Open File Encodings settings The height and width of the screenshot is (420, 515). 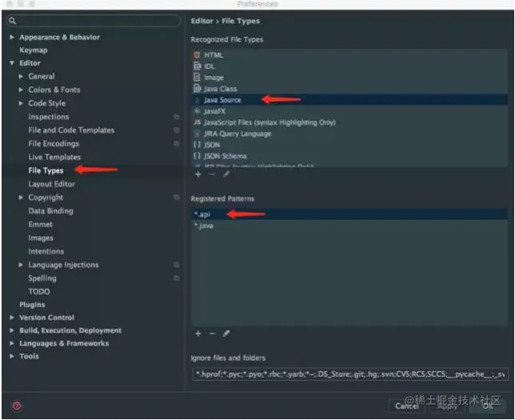click(x=54, y=144)
